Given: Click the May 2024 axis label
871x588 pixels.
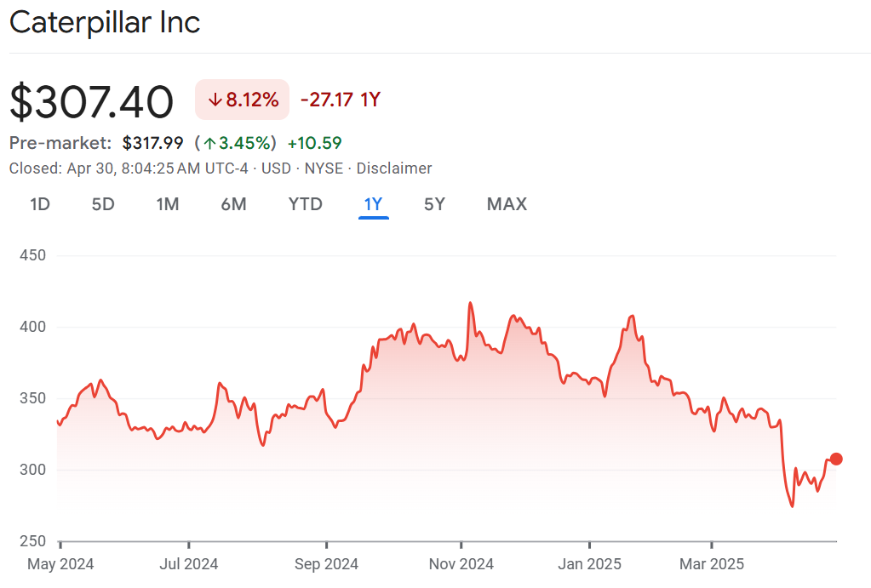Looking at the screenshot, I should click(x=60, y=563).
